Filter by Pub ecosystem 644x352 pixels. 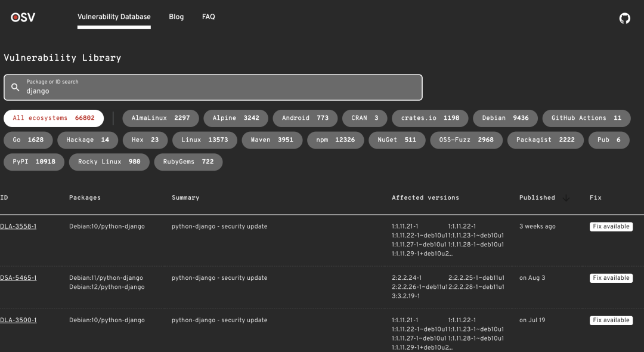point(609,140)
